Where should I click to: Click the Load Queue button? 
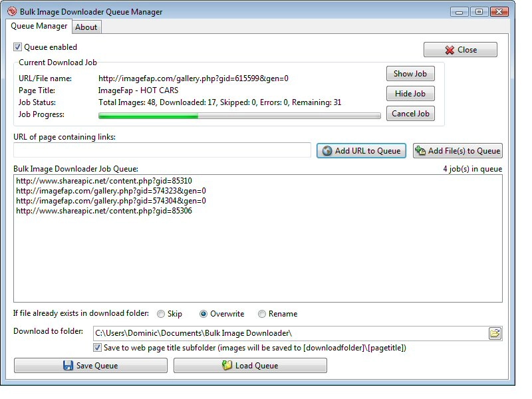[x=251, y=365]
